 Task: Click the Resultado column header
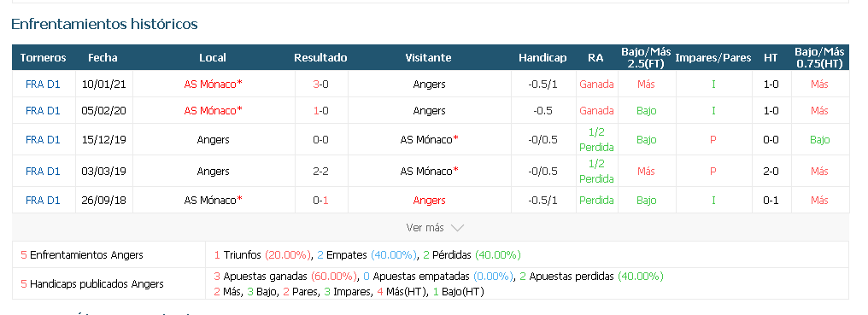point(320,57)
